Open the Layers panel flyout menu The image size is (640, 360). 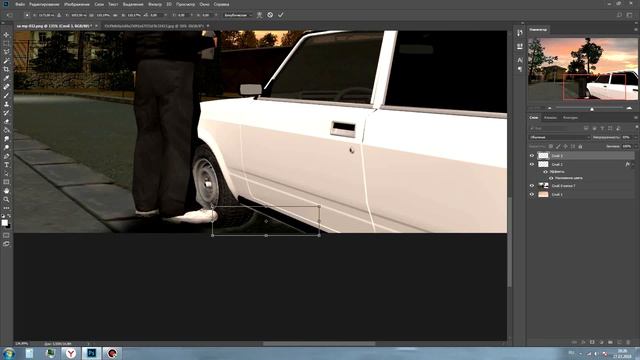click(636, 118)
